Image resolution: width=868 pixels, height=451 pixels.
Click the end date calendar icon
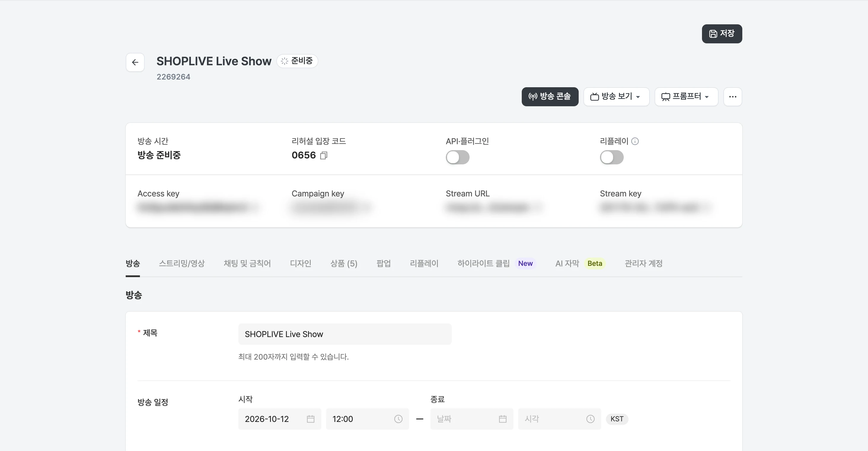[503, 419]
